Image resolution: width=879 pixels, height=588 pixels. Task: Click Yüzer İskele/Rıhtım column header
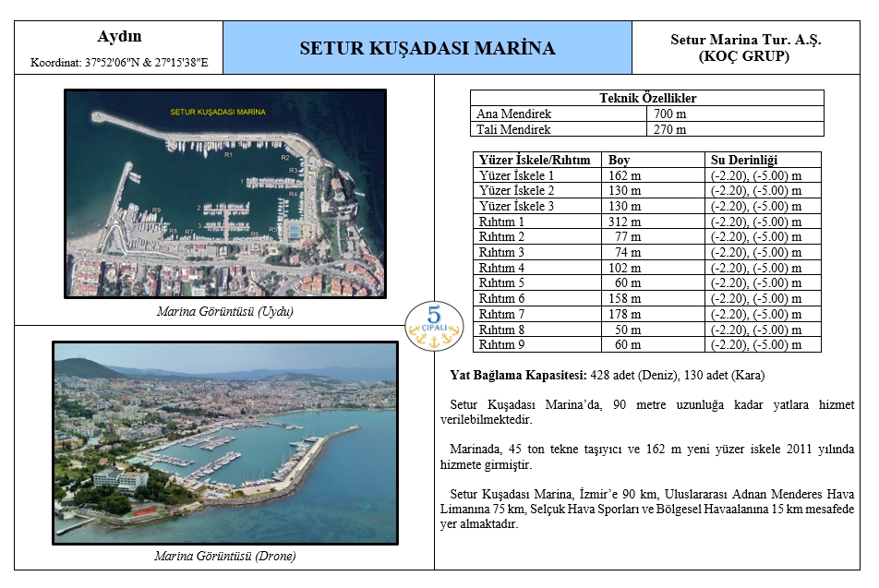coord(537,161)
